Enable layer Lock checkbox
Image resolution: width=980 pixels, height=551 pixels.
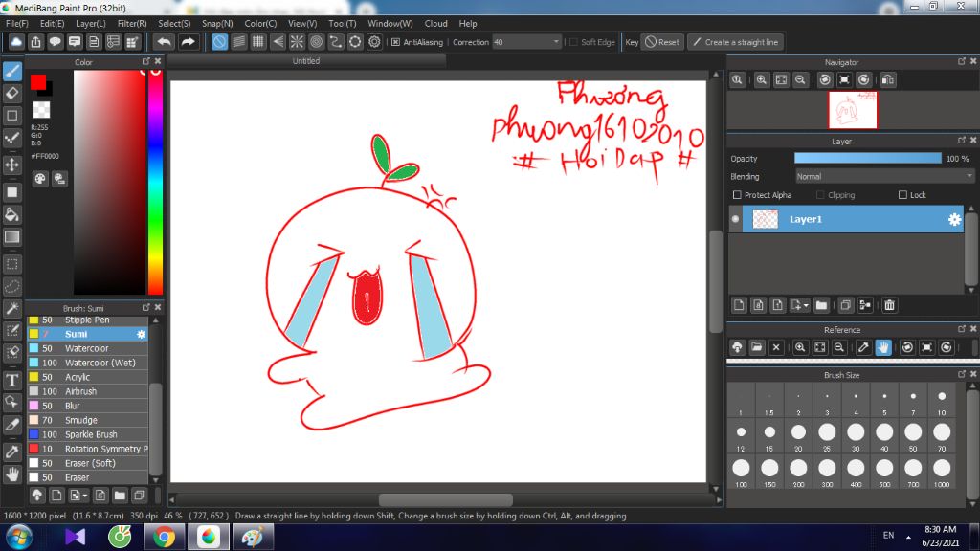point(902,195)
